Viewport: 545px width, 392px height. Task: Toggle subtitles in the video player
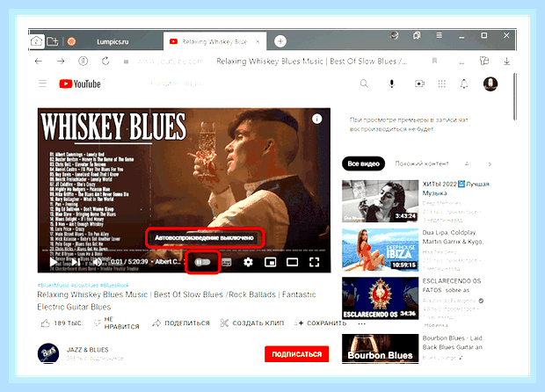[x=226, y=262]
